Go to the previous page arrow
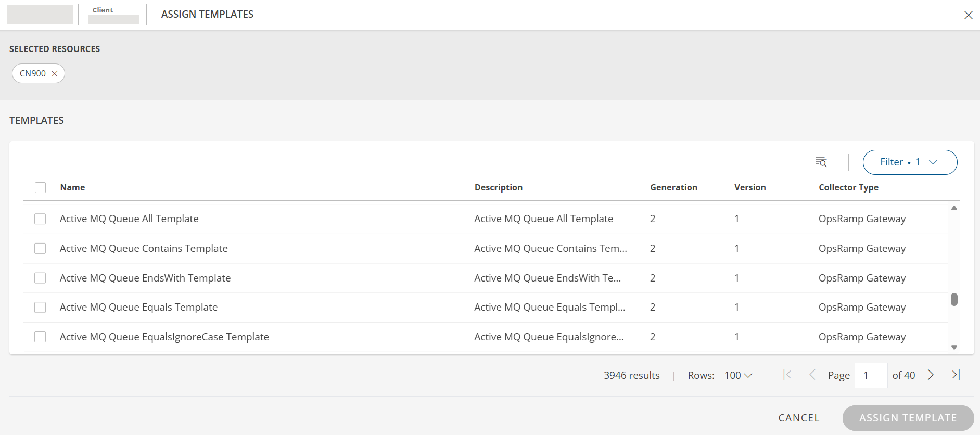 (x=812, y=375)
